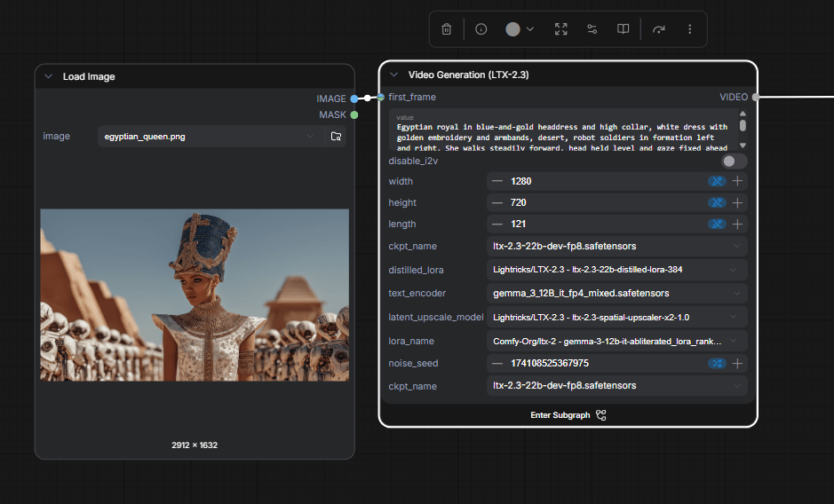
Task: Click the Enter Subgraph button
Action: [x=568, y=414]
